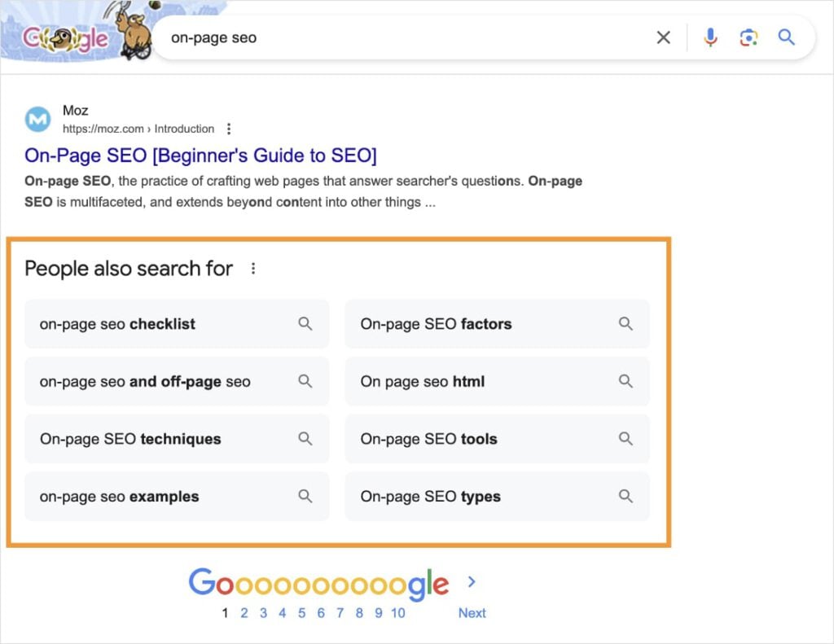
Task: Open the three-dot menu beside the Moz result
Action: tap(229, 128)
